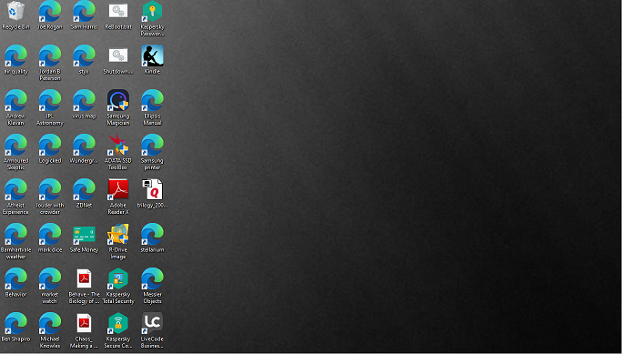Click the Behave - The Biology PDF
The width and height of the screenshot is (637, 364).
[84, 278]
